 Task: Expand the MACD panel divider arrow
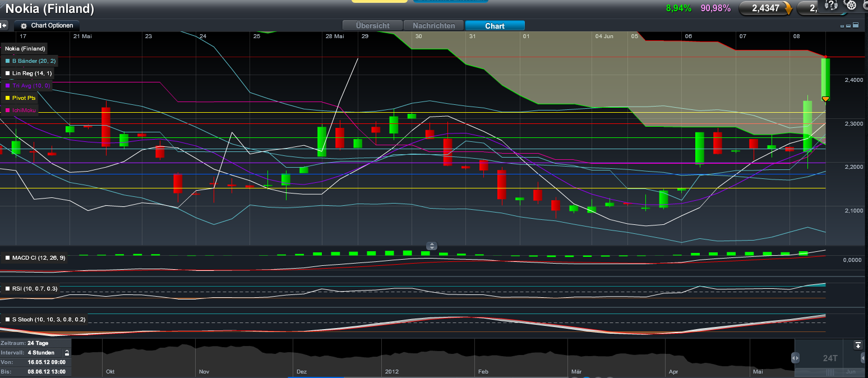431,246
